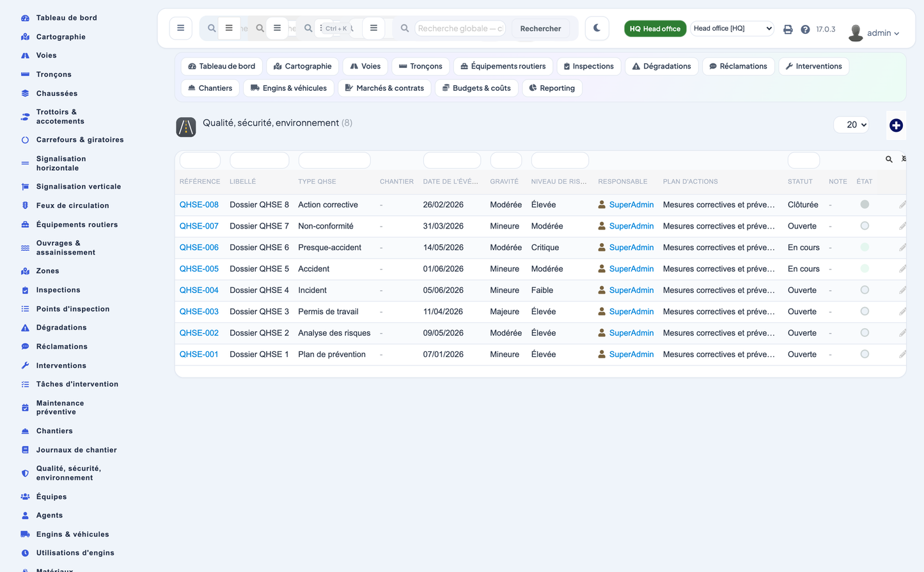Click the road logo icon beside the page title

click(x=186, y=127)
